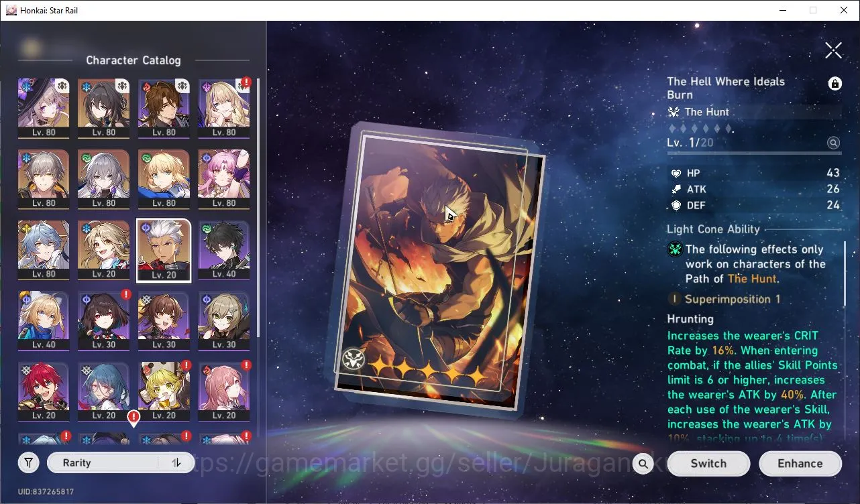Select the red-haired Physical Lv. 20 character
The height and width of the screenshot is (504, 860).
(x=44, y=391)
